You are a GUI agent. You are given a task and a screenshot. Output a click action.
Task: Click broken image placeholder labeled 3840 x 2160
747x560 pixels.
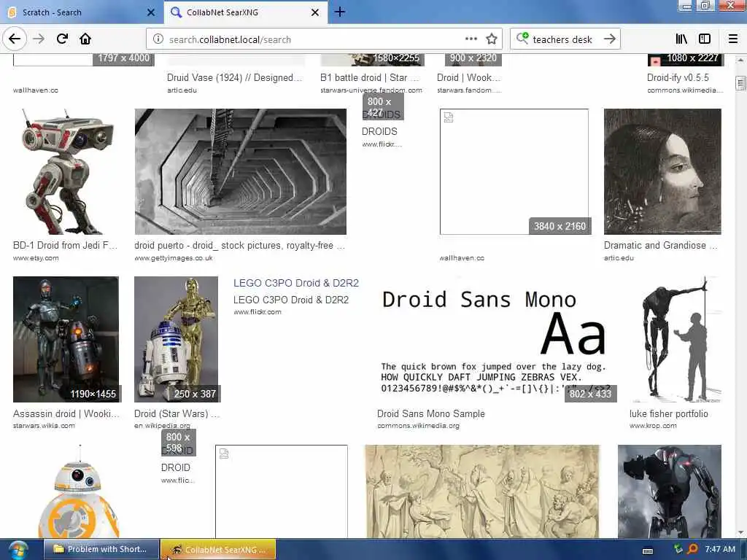pos(514,171)
